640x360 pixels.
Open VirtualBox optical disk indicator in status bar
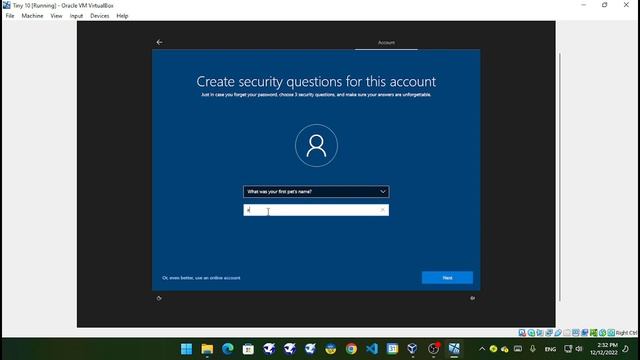(531, 333)
